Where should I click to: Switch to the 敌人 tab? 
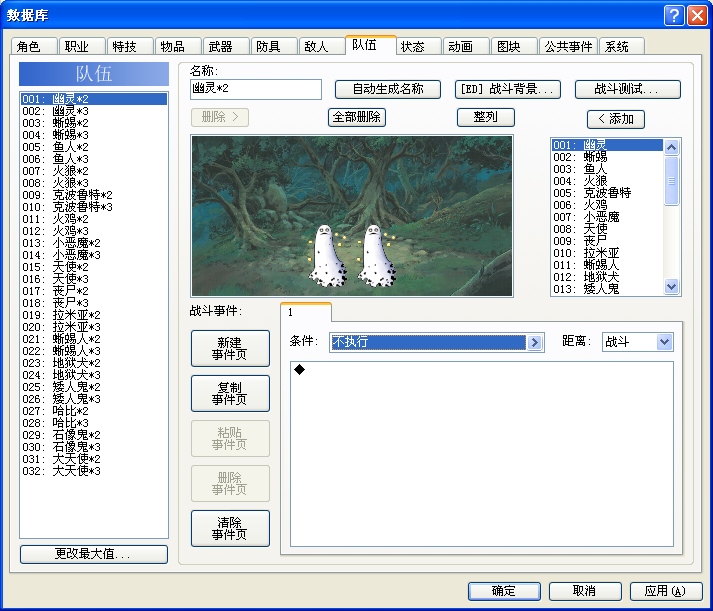(321, 47)
